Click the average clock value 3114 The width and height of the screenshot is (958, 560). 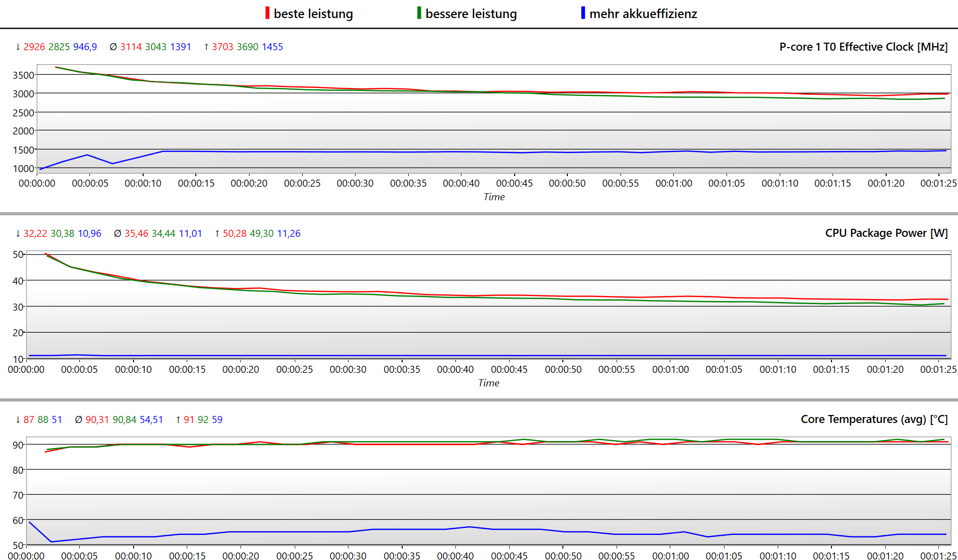(x=131, y=47)
